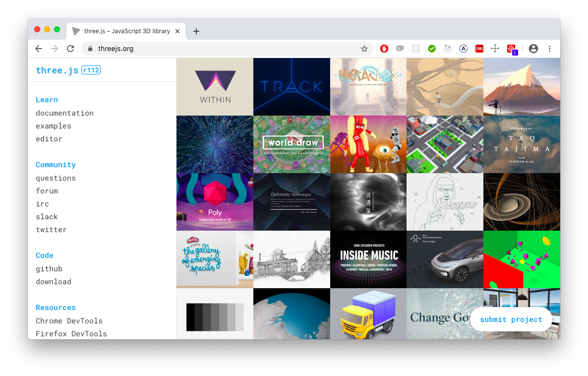Open the world draw project thumbnail

(x=292, y=144)
